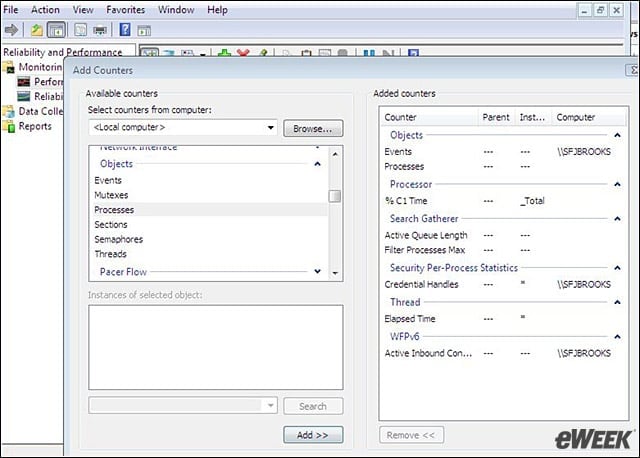Collapse Security Per-Process Statistics group

618,268
